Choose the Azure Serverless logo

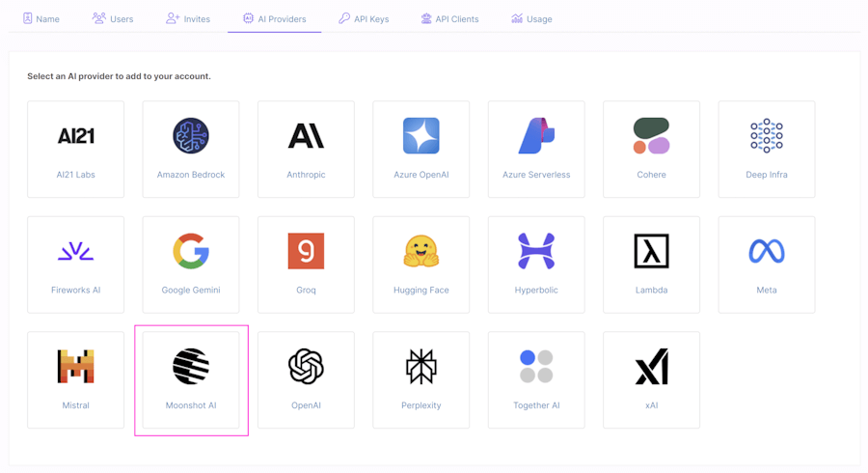[x=536, y=136]
